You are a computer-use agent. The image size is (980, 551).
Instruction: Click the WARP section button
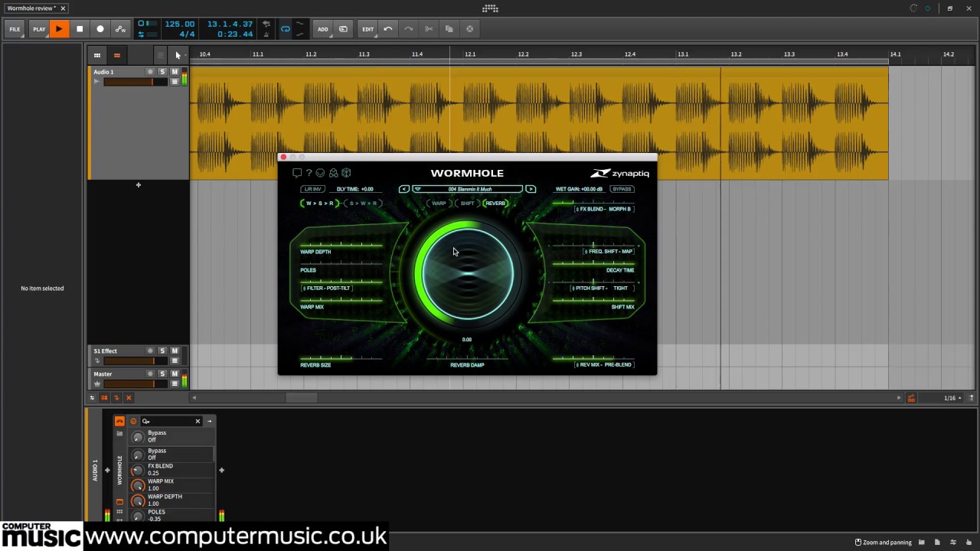click(439, 204)
